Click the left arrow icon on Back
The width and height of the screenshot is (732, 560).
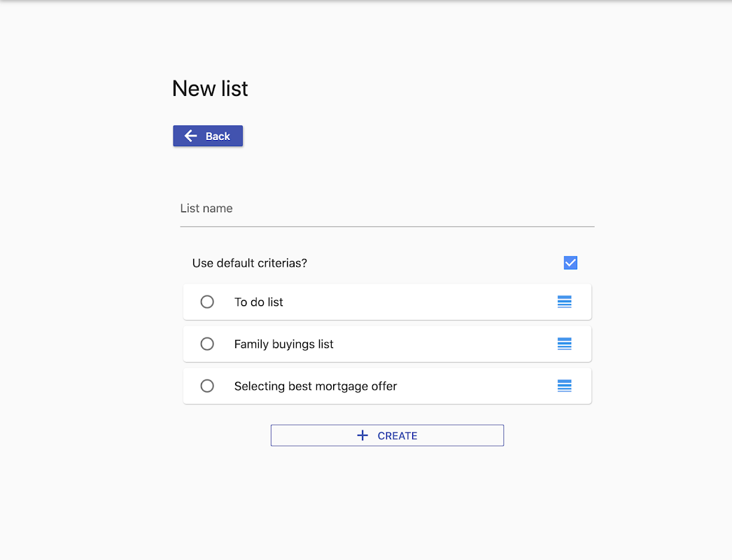coord(190,136)
